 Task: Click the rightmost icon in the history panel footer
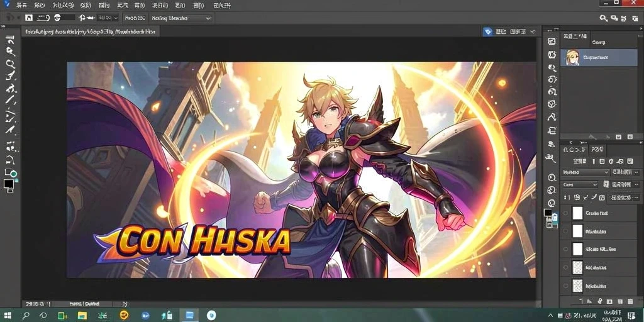point(629,136)
